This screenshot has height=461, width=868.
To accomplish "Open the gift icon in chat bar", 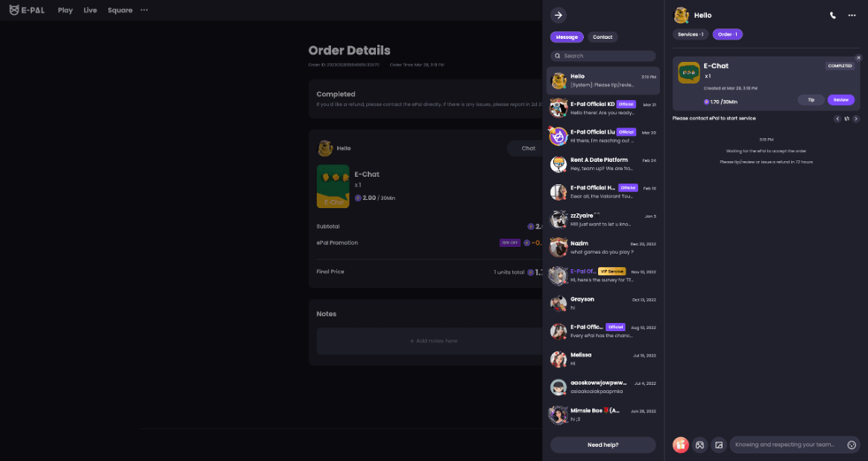I will (x=680, y=445).
